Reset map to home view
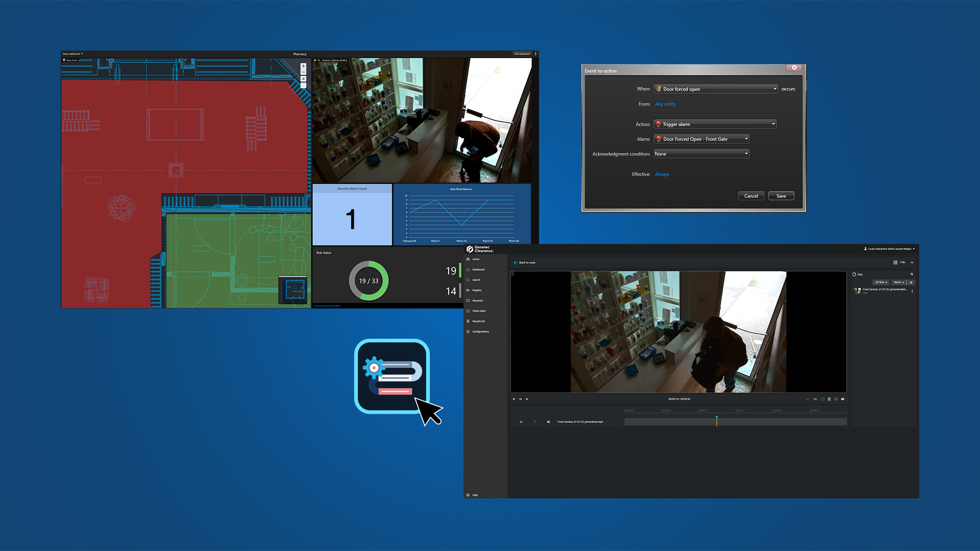The image size is (980, 551). point(303,79)
